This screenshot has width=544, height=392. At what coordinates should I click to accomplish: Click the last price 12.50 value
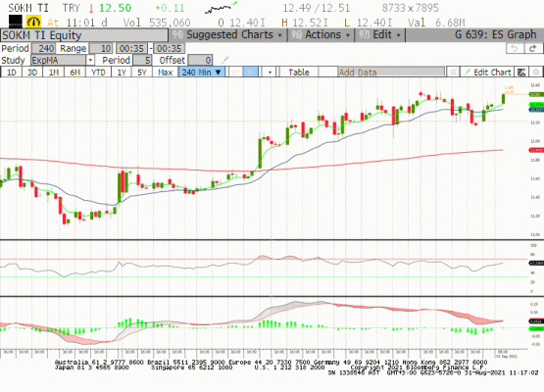click(115, 8)
